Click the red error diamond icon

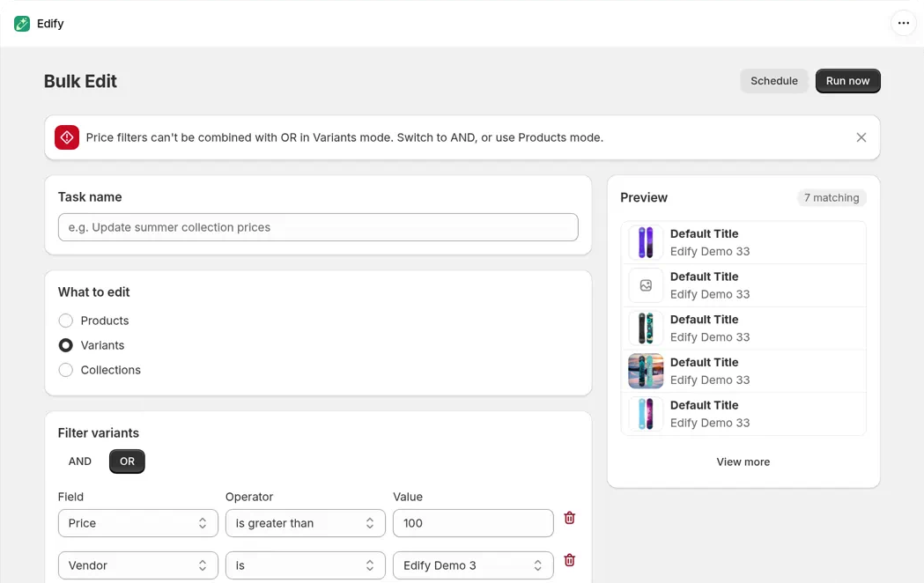click(x=67, y=137)
